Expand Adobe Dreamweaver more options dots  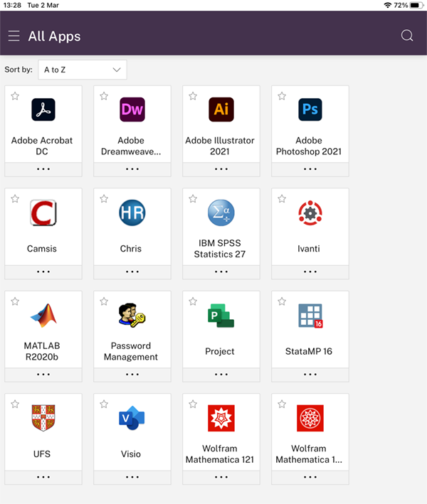(132, 169)
